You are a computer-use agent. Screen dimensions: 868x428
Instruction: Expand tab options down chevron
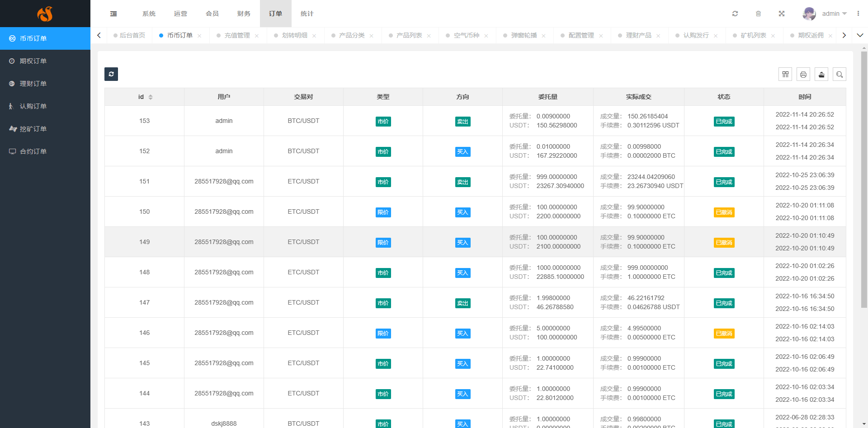pyautogui.click(x=860, y=35)
